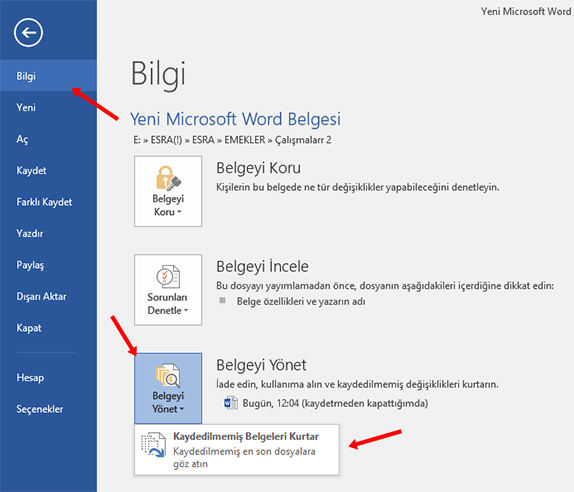
Task: Click the Word file icon next to Bugün, 12:04
Action: [231, 403]
